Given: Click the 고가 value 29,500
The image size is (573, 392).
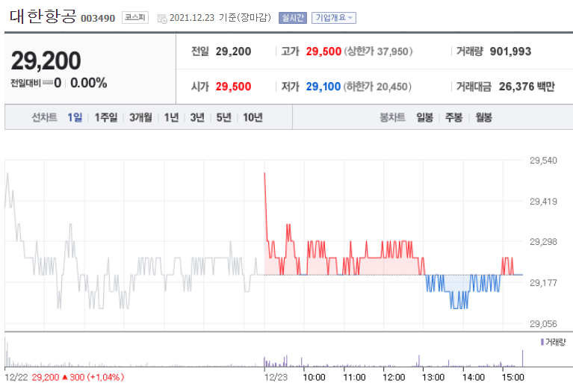Looking at the screenshot, I should [x=323, y=52].
